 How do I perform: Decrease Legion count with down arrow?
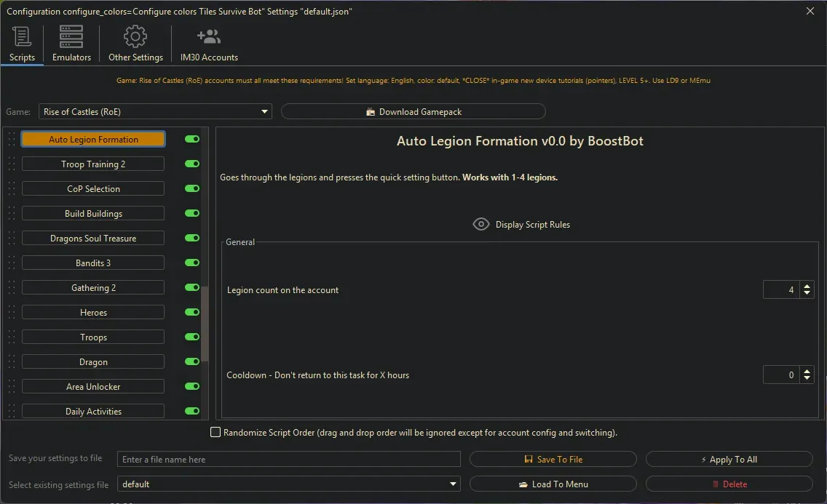click(x=807, y=293)
